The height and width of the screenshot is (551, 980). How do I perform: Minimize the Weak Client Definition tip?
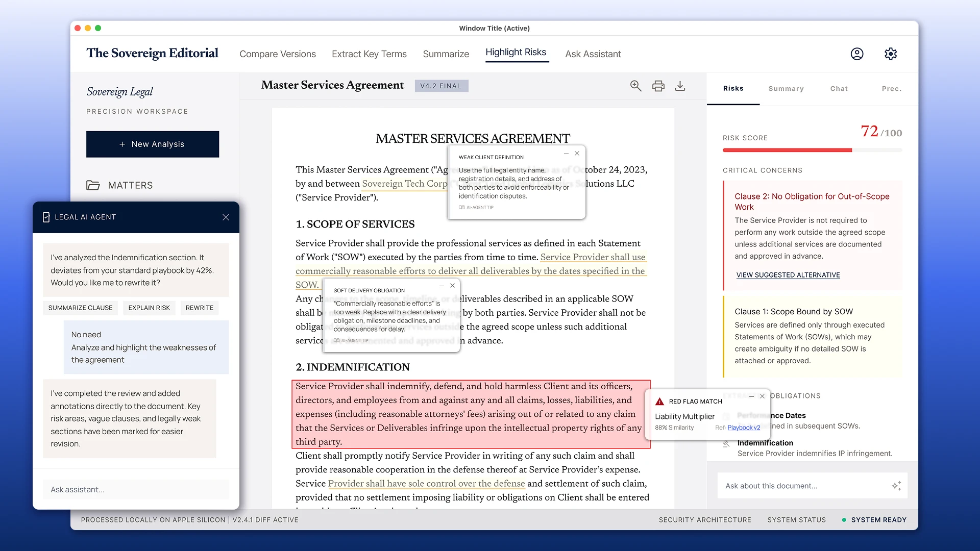[x=566, y=153]
